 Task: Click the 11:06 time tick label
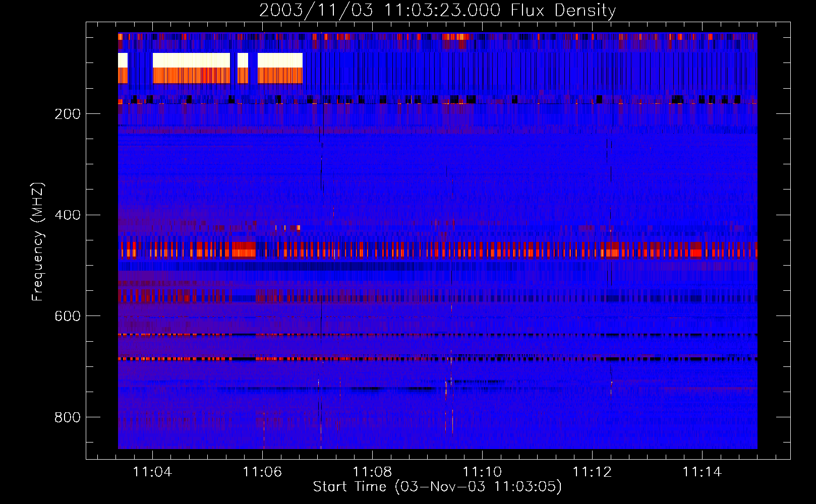tap(262, 472)
